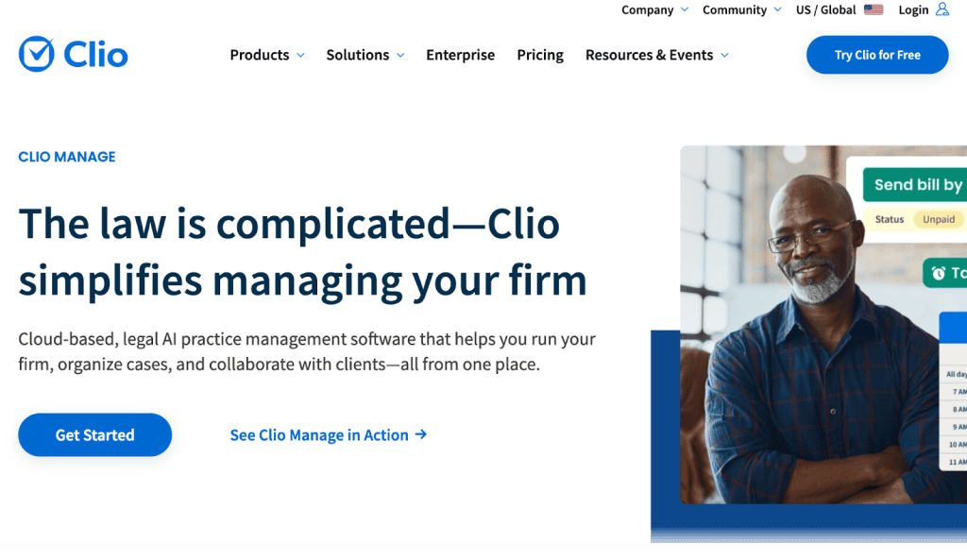Select Enterprise in the navigation bar
The image size is (967, 560).
[460, 55]
